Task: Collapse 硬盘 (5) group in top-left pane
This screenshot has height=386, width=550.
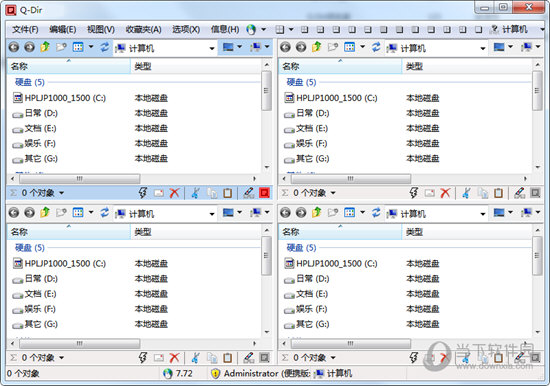Action: 29,82
